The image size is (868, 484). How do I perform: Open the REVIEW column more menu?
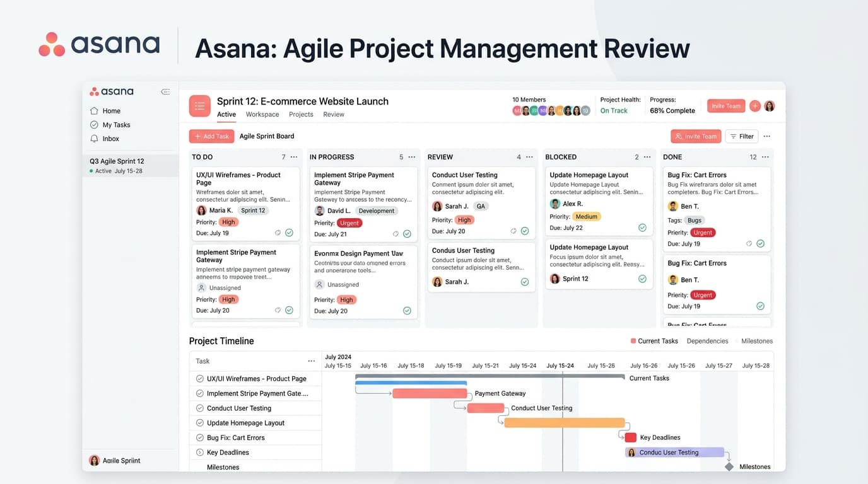529,157
